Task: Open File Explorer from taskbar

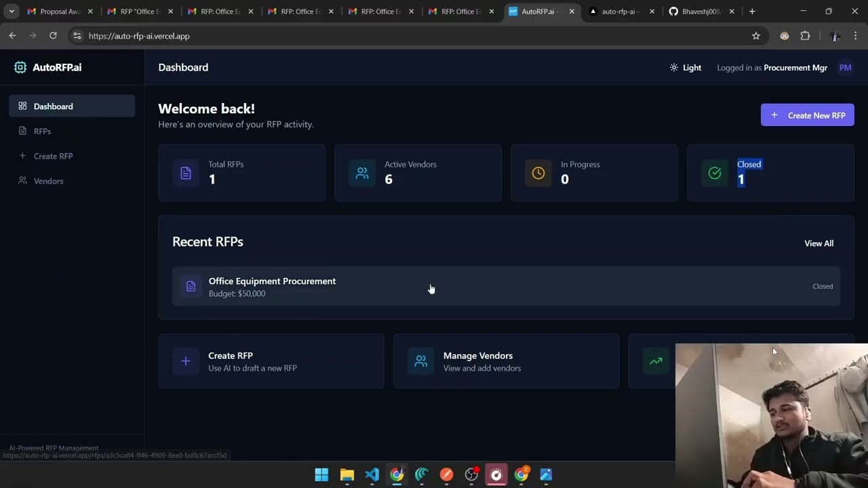Action: pos(347,474)
